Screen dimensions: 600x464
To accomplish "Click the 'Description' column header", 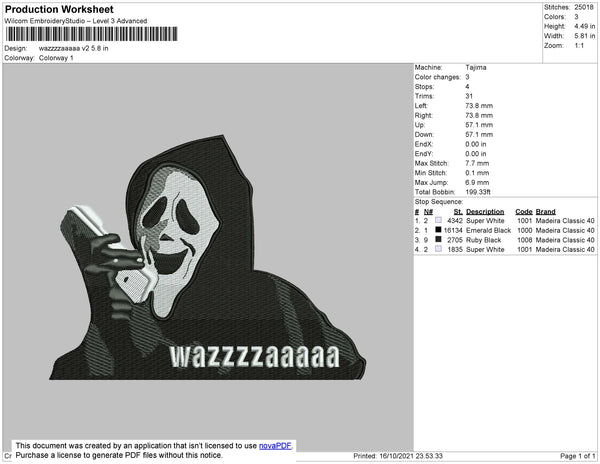I will 485,212.
